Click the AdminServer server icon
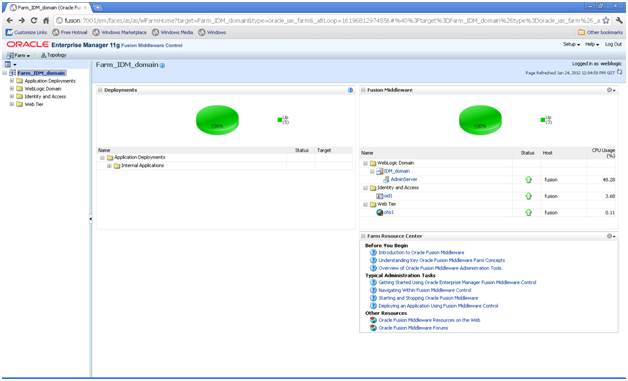 pyautogui.click(x=386, y=179)
